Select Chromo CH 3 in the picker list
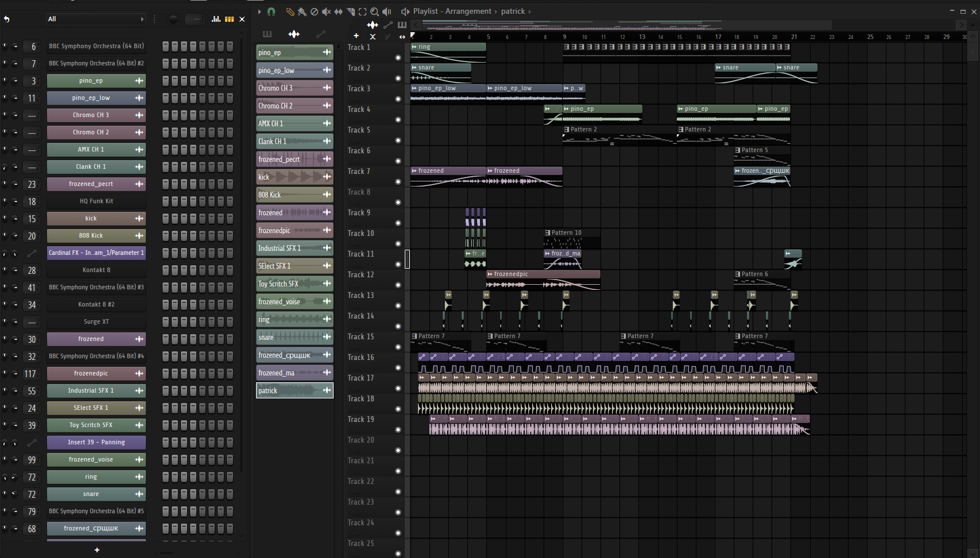 click(295, 88)
